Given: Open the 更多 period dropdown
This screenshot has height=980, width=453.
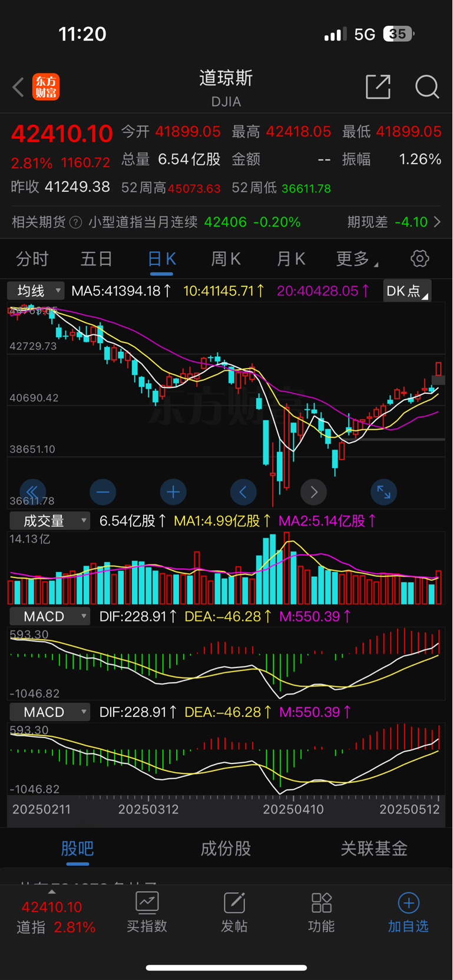Looking at the screenshot, I should pyautogui.click(x=357, y=259).
